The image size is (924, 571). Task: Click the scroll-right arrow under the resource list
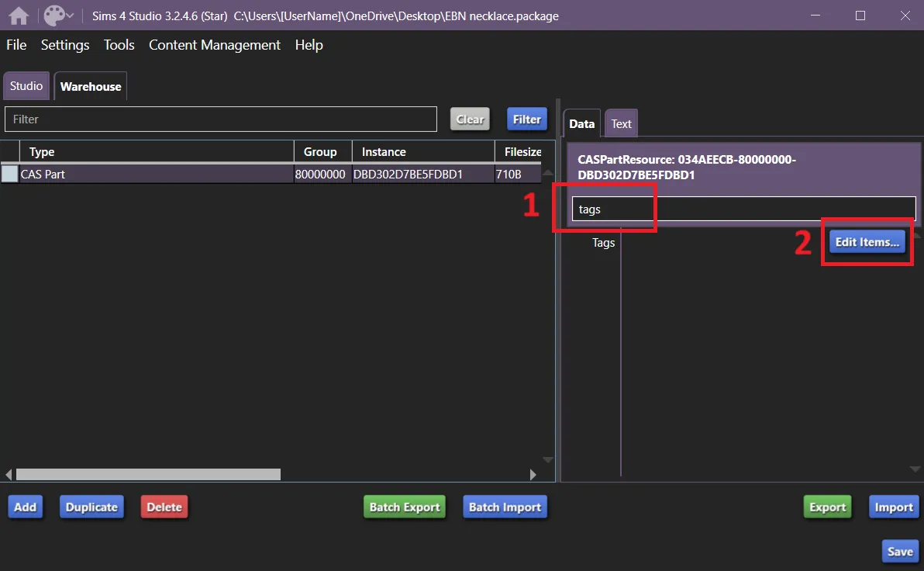tap(533, 474)
